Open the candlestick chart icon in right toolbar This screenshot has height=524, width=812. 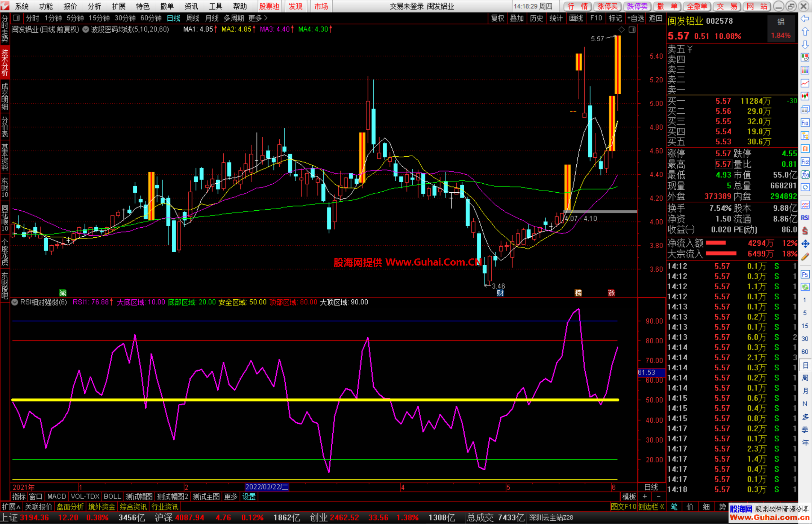[x=805, y=97]
